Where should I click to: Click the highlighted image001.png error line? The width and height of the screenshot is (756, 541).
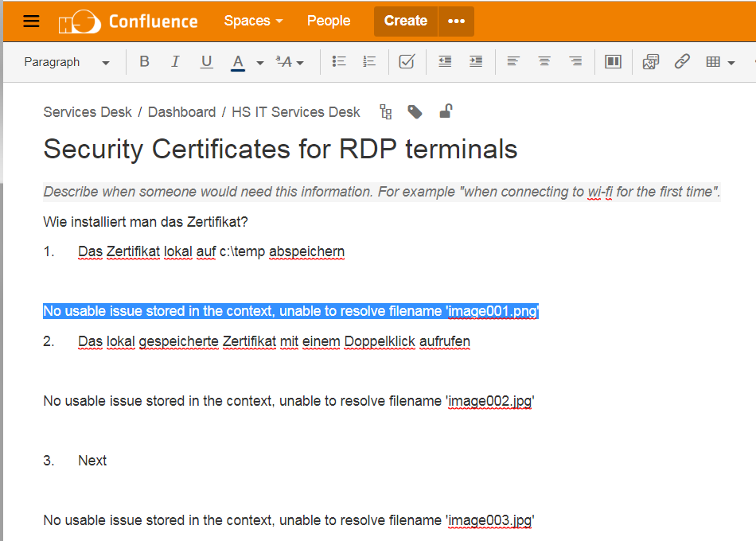pos(290,311)
